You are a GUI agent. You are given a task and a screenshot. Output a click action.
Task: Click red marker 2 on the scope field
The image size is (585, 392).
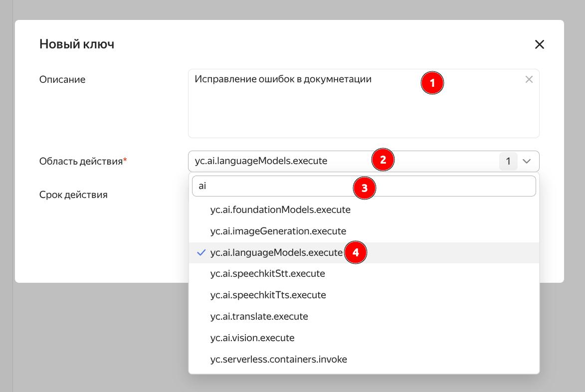[383, 160]
